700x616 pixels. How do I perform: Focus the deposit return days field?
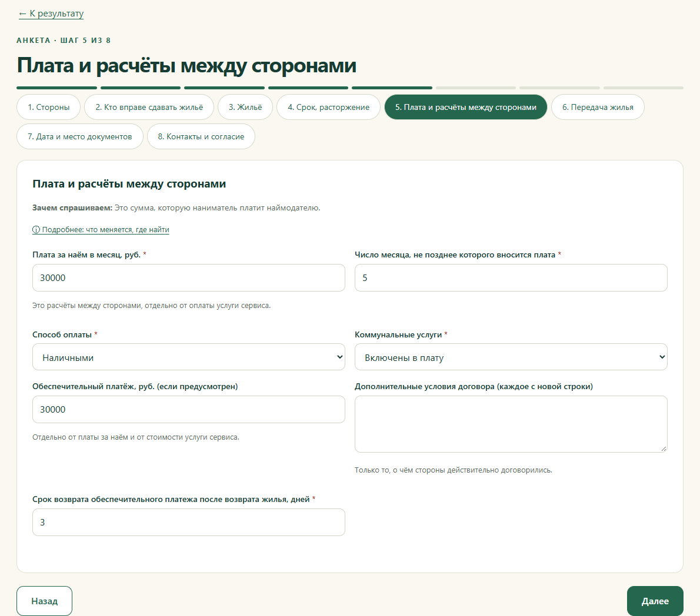(x=189, y=523)
